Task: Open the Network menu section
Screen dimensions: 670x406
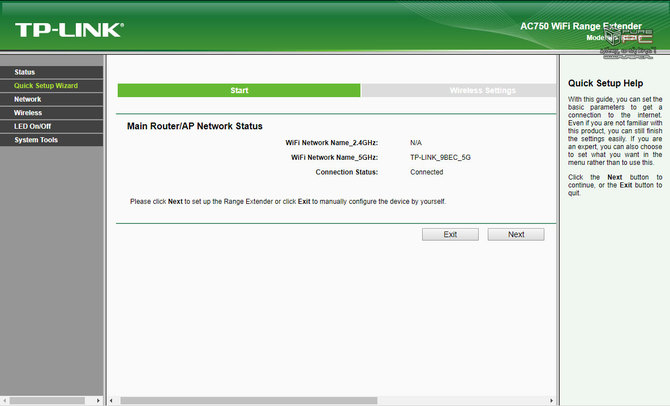Action: (51, 99)
